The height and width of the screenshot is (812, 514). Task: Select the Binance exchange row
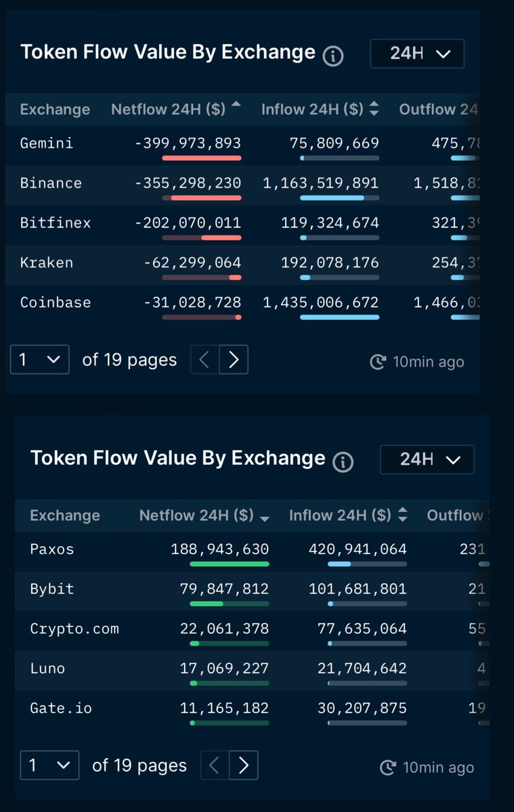(x=242, y=184)
